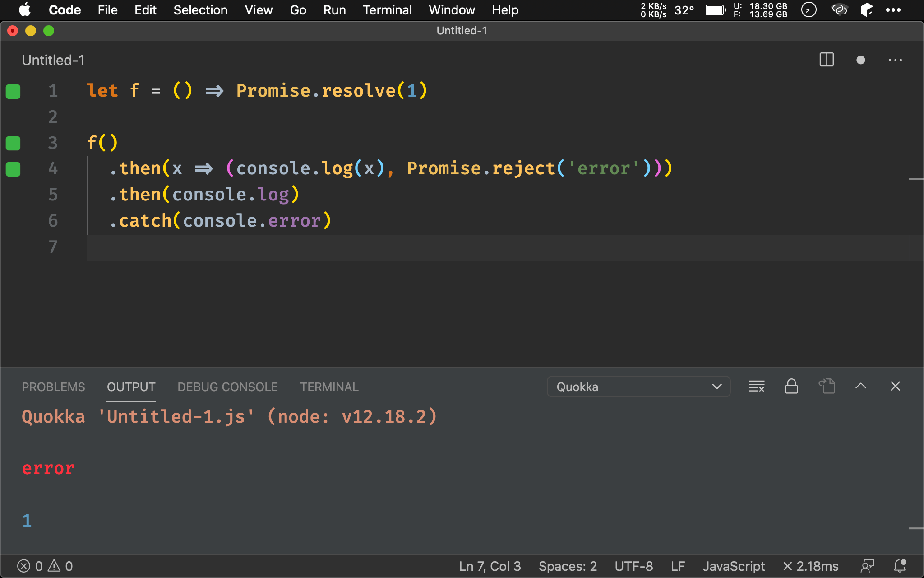The height and width of the screenshot is (578, 924).
Task: Open the Apple menu
Action: 25,10
